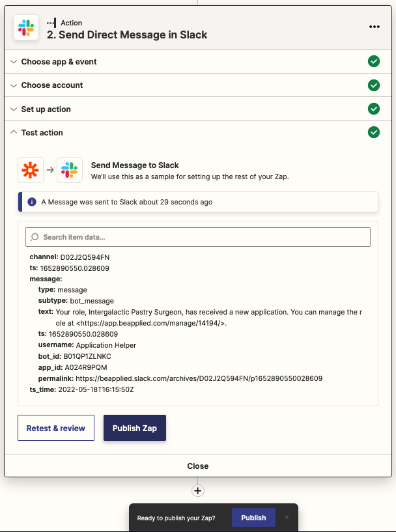Click green checkmark beside Set up action
The image size is (396, 532).
coord(374,109)
